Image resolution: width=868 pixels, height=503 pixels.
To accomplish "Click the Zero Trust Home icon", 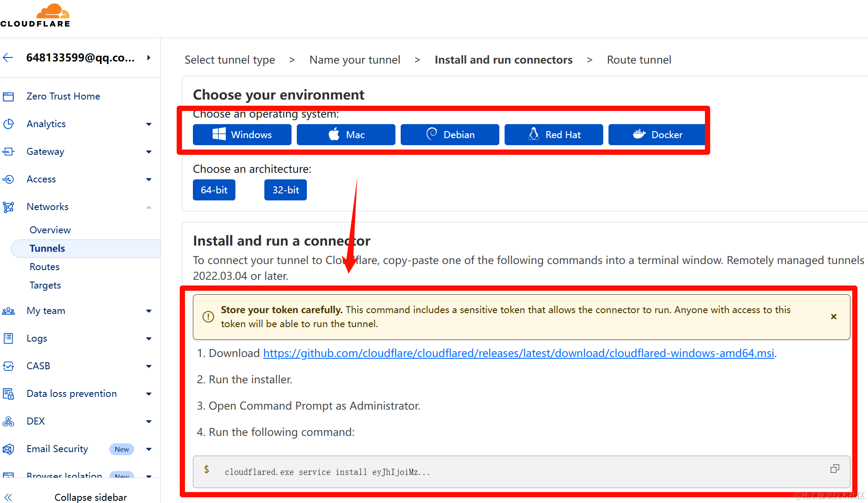I will coord(8,96).
